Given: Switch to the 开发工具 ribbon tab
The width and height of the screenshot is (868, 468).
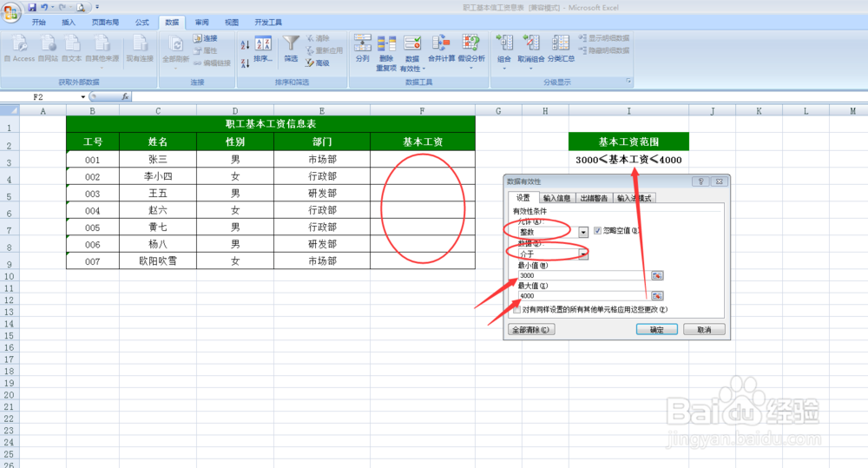Looking at the screenshot, I should click(268, 23).
